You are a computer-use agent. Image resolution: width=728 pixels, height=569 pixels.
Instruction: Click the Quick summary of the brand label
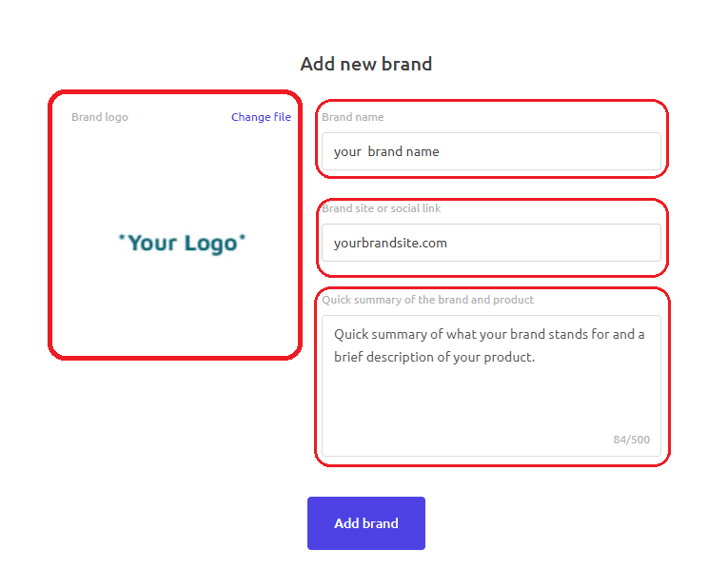point(427,300)
